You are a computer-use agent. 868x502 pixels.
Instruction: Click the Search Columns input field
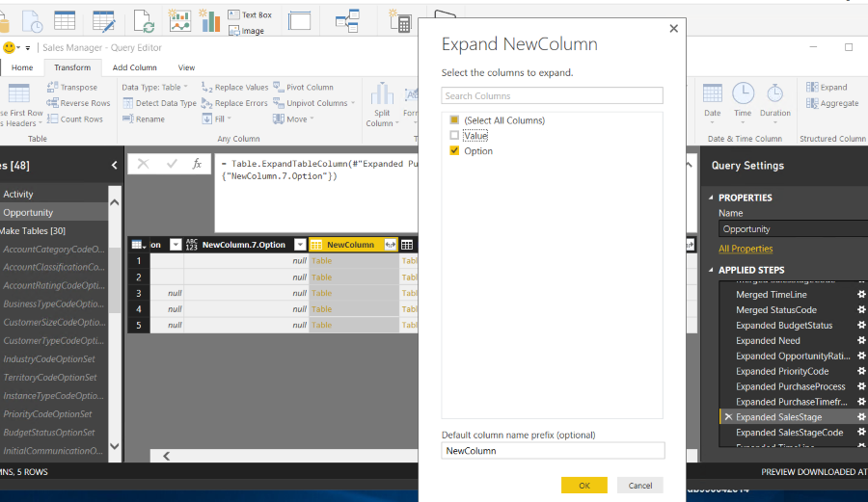tap(552, 96)
